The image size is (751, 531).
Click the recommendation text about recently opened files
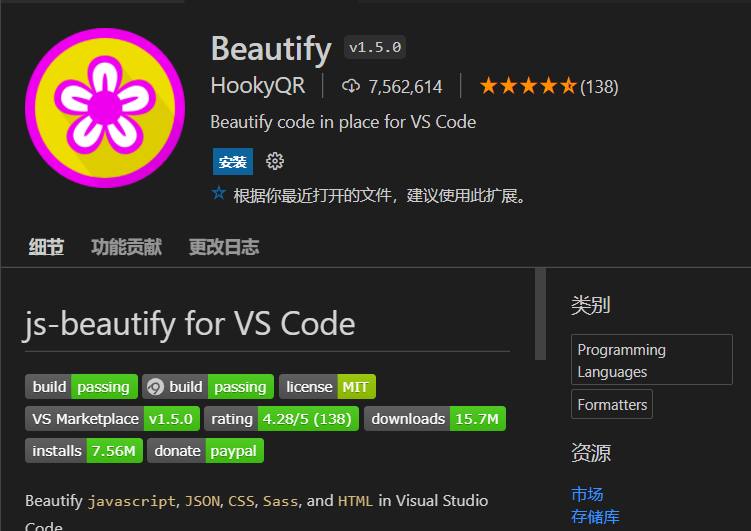(x=380, y=195)
